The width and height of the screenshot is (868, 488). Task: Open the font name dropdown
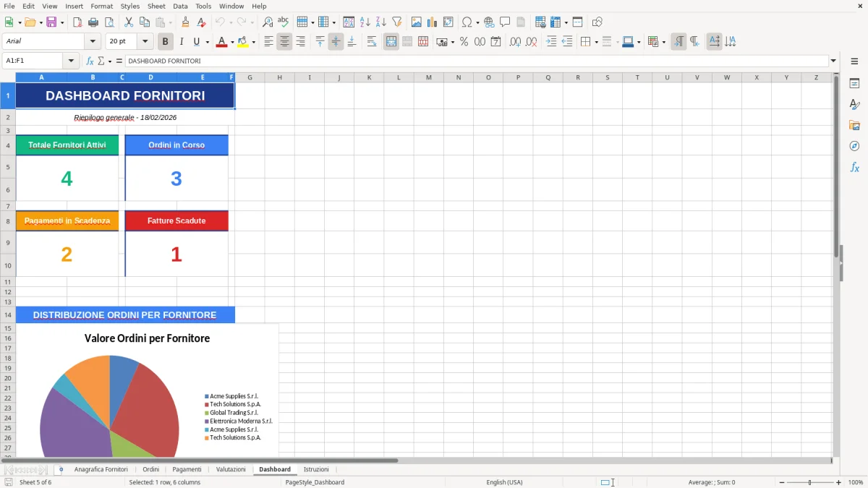point(92,41)
